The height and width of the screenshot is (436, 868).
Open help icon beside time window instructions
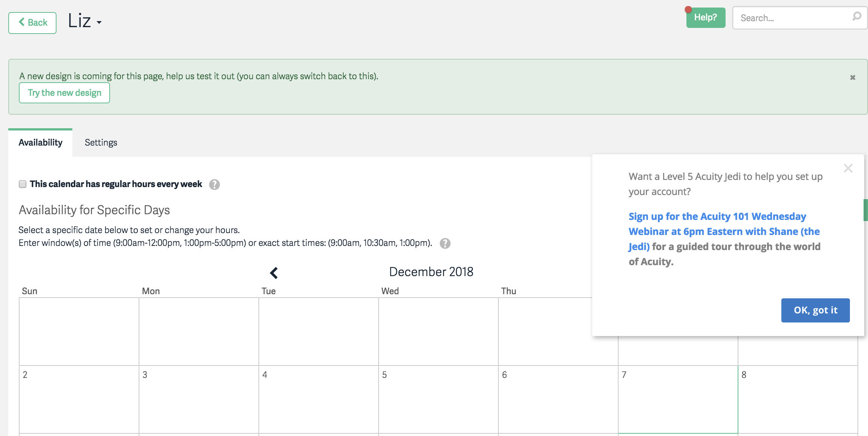click(445, 243)
